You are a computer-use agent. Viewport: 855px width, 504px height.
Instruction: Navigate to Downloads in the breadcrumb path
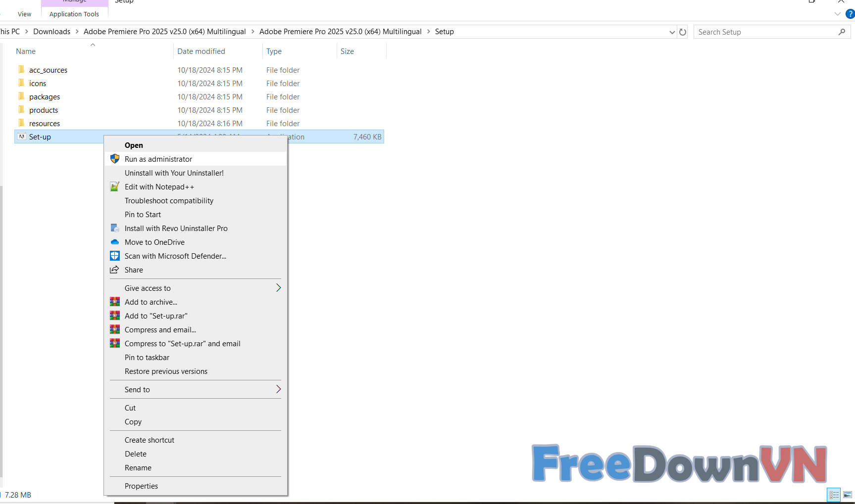click(x=51, y=32)
